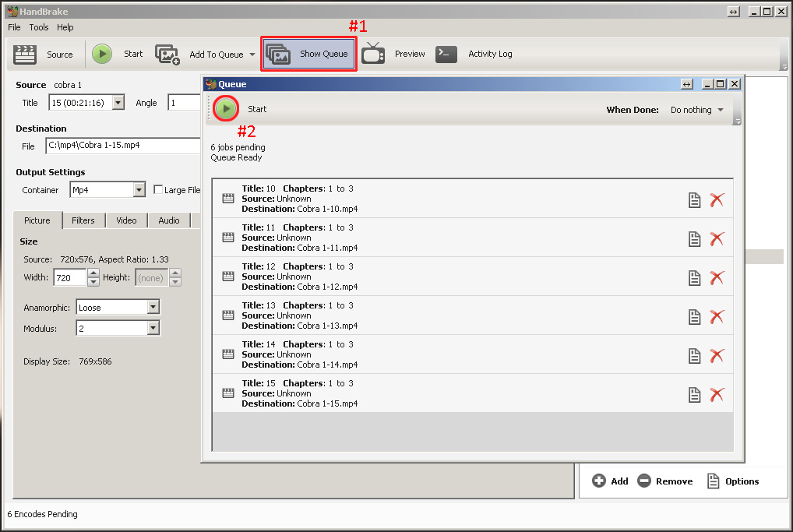Edit the Cobra 1-11.mp4 queue job
This screenshot has height=532, width=793.
tap(694, 239)
